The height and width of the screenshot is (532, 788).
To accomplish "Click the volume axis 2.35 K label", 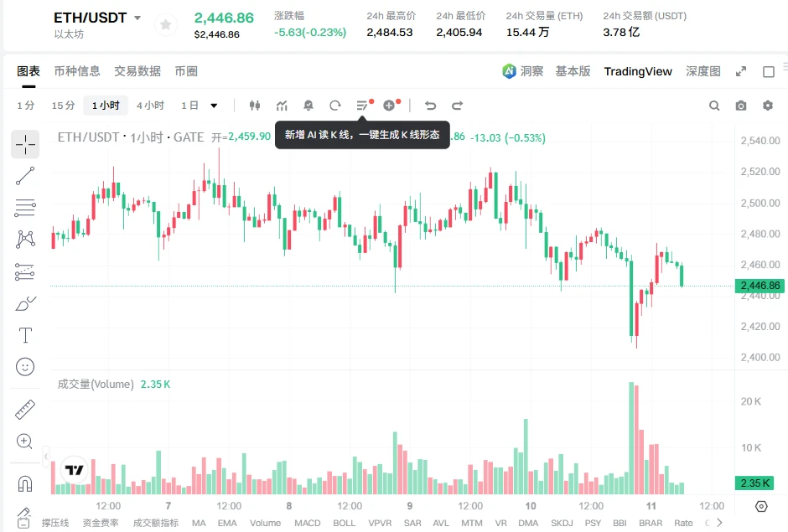I will [754, 483].
